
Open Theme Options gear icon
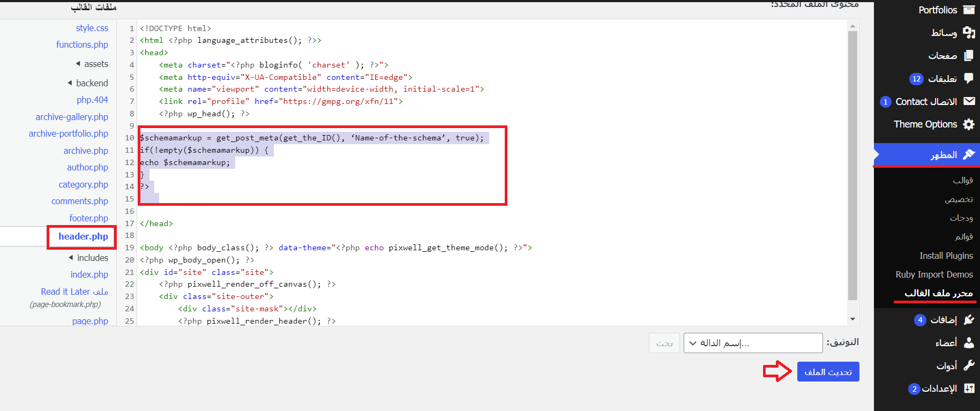pos(969,124)
